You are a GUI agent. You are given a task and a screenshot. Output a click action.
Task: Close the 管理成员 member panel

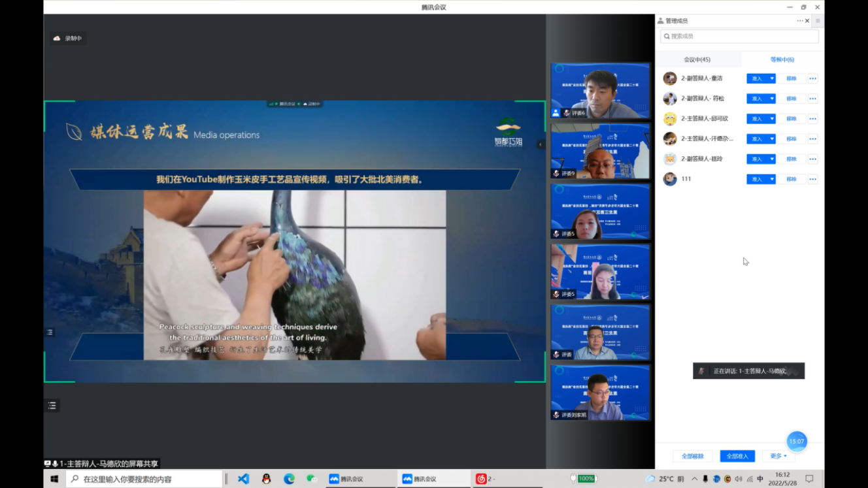(807, 21)
